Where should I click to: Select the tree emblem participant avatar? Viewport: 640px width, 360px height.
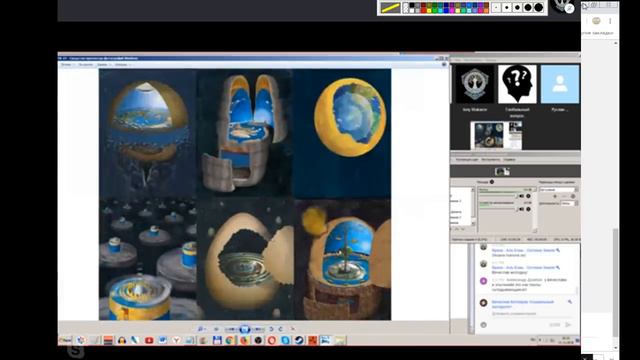click(474, 84)
